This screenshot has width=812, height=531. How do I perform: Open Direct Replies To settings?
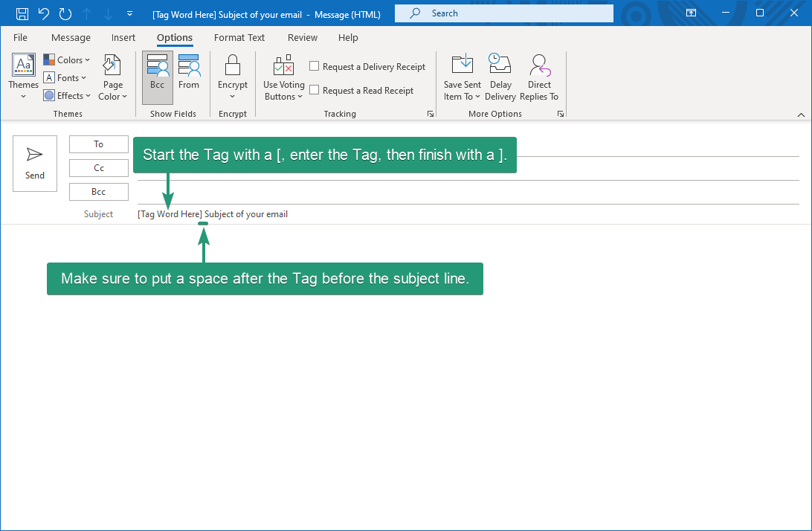[539, 77]
